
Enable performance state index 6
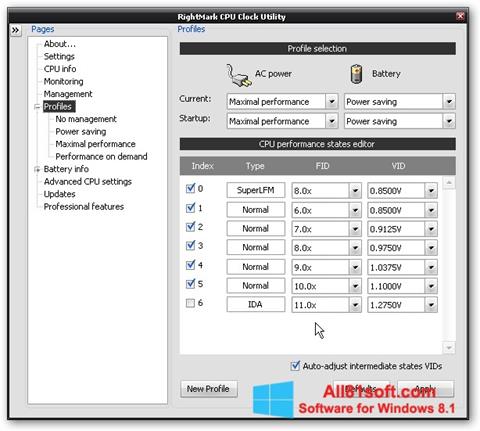tap(190, 303)
